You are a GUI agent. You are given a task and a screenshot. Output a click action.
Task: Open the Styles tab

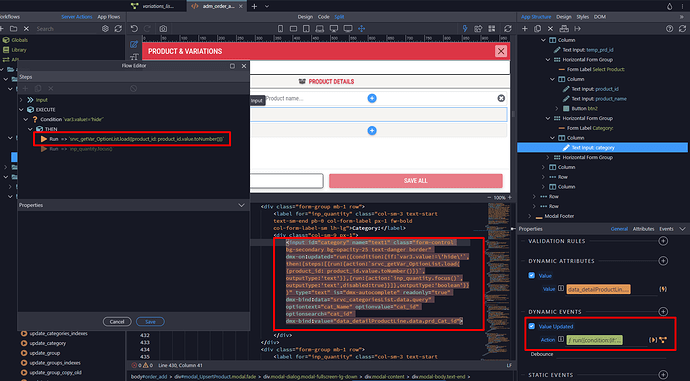point(583,17)
